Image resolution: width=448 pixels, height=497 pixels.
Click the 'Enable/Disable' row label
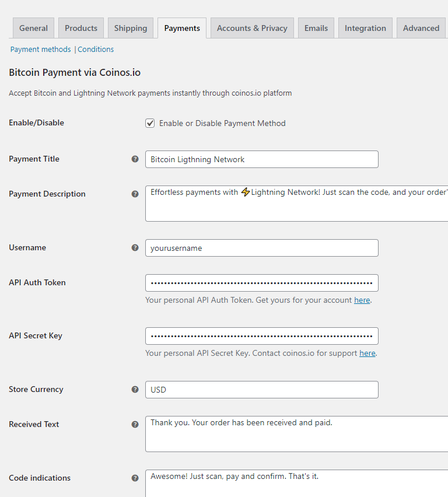[37, 123]
